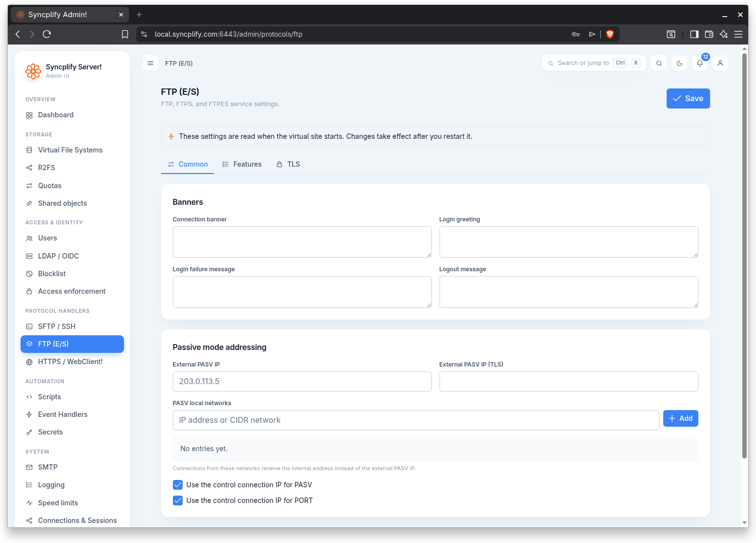The image size is (756, 543).
Task: Select the Common tab
Action: coord(188,164)
